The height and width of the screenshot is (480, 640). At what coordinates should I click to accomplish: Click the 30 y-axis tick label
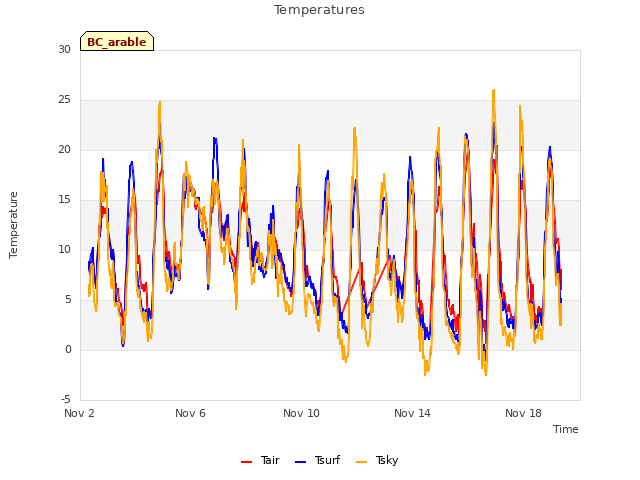click(64, 49)
